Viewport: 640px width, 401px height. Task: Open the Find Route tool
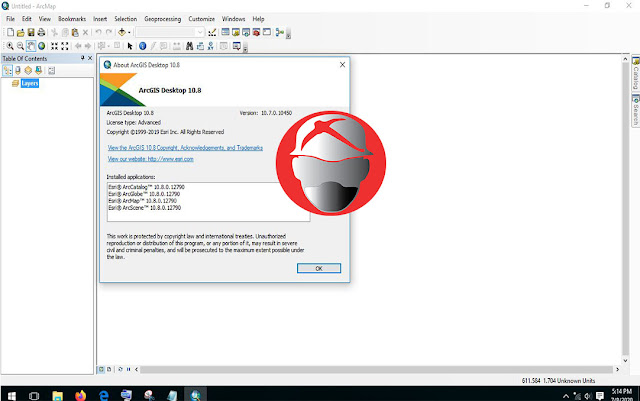click(x=200, y=46)
